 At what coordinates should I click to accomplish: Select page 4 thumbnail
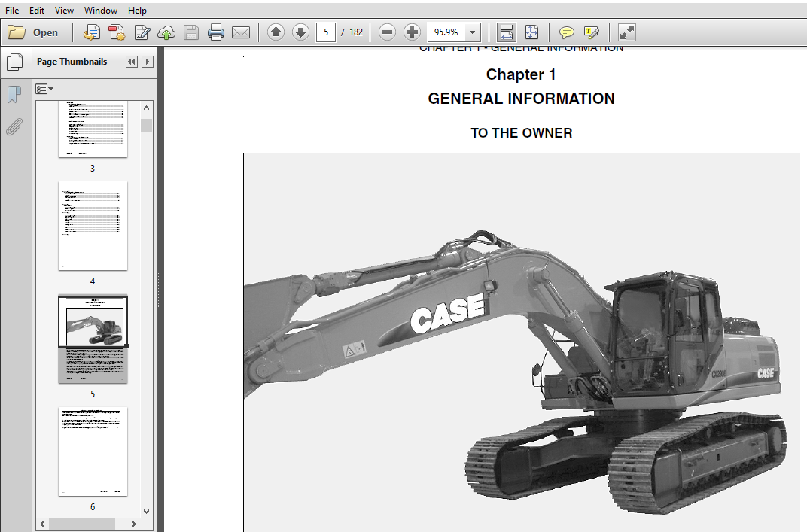click(93, 226)
